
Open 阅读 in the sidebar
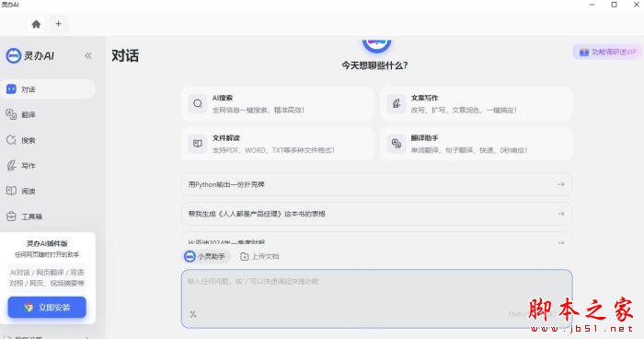tap(48, 191)
